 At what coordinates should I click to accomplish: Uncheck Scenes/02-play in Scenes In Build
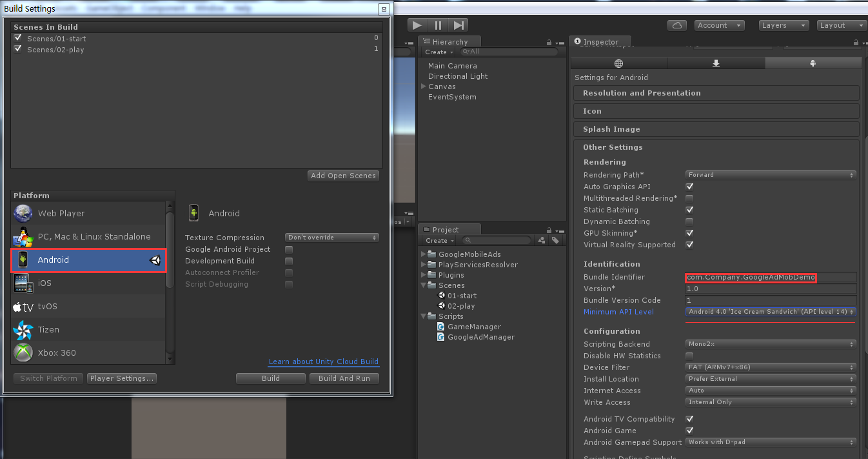[x=18, y=48]
